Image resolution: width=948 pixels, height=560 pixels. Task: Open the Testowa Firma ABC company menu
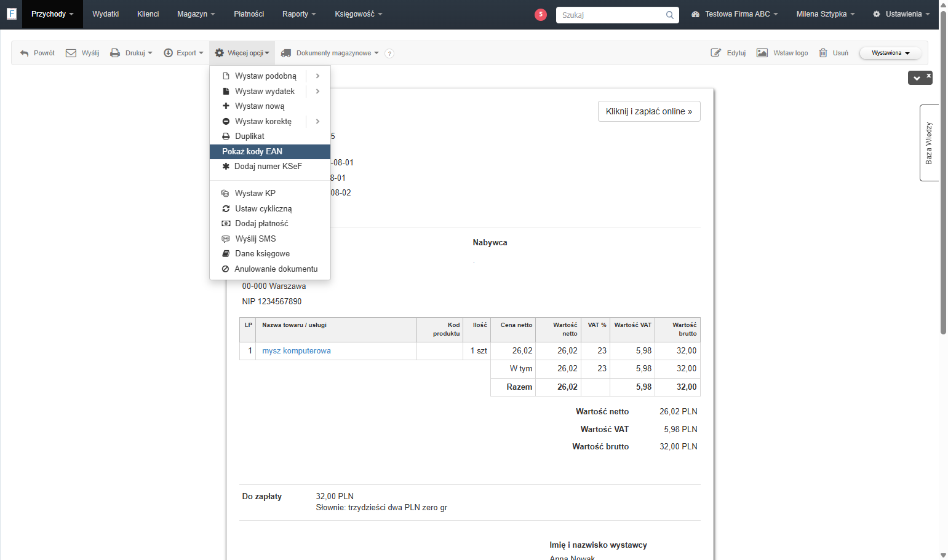[735, 14]
